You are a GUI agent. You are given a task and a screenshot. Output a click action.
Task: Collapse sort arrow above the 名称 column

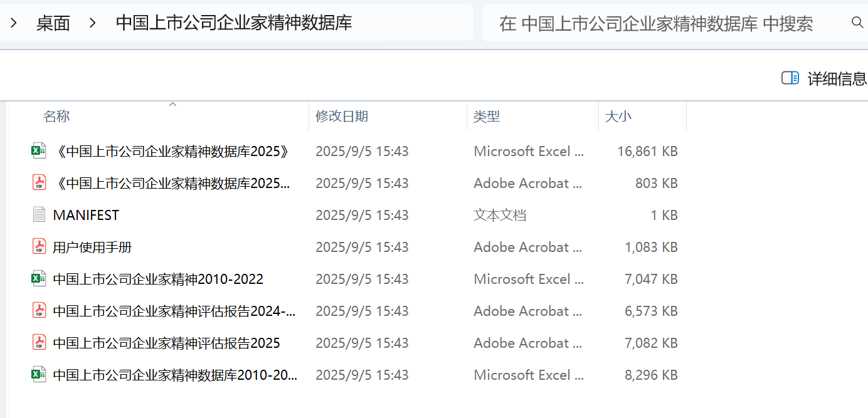pos(173,105)
